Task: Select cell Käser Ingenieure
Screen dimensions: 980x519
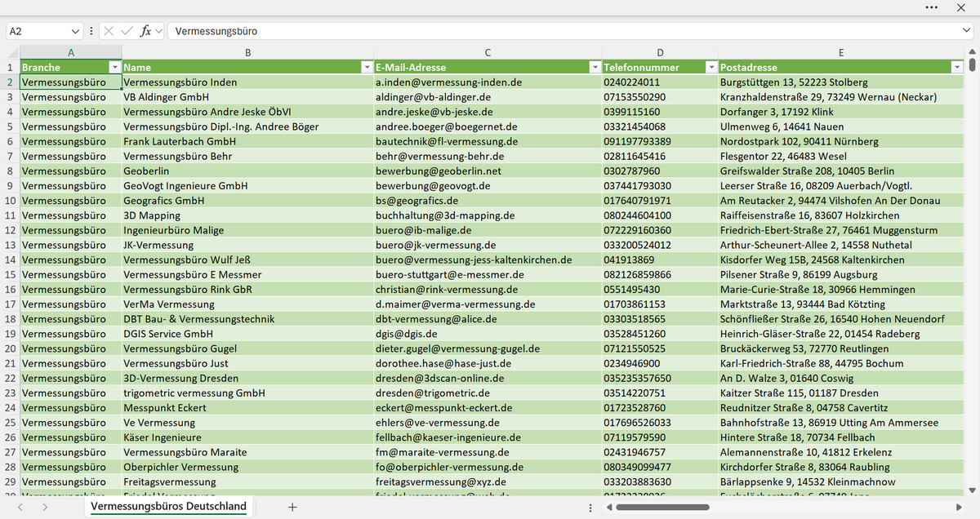Action: tap(247, 437)
